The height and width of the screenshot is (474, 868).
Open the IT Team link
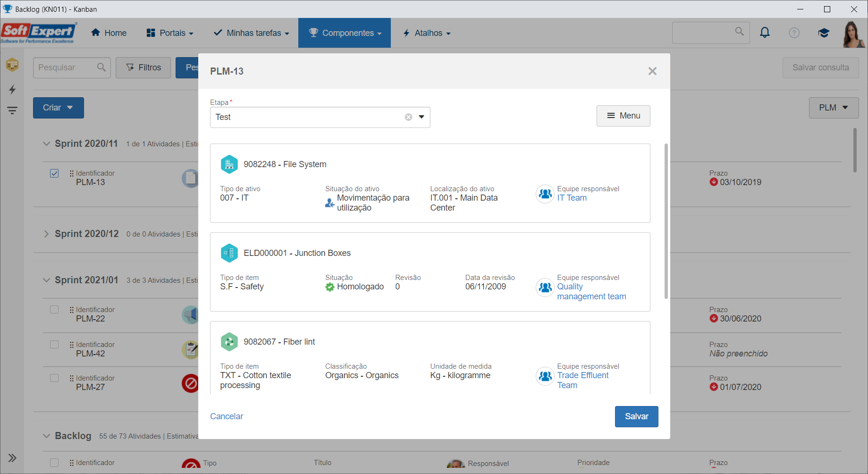572,198
